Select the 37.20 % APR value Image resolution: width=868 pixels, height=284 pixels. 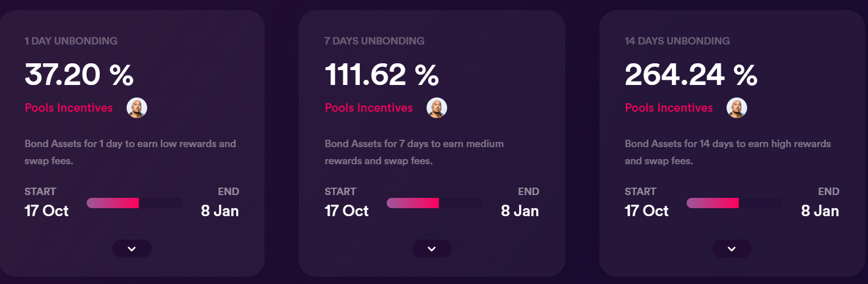click(79, 75)
